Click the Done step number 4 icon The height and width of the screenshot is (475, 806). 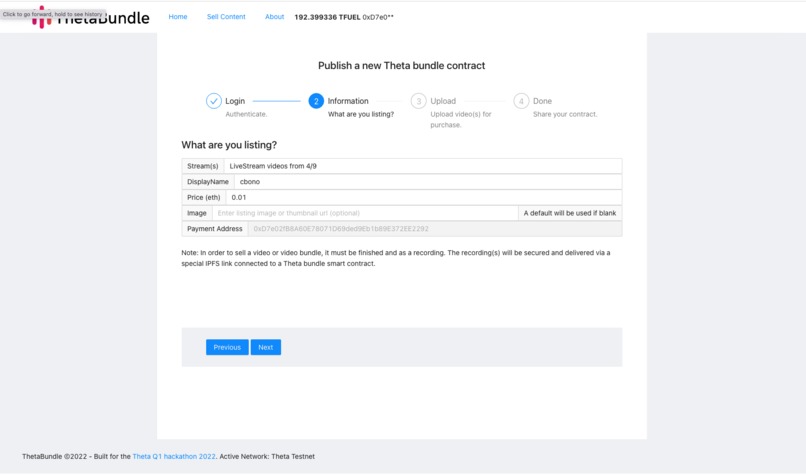point(521,101)
